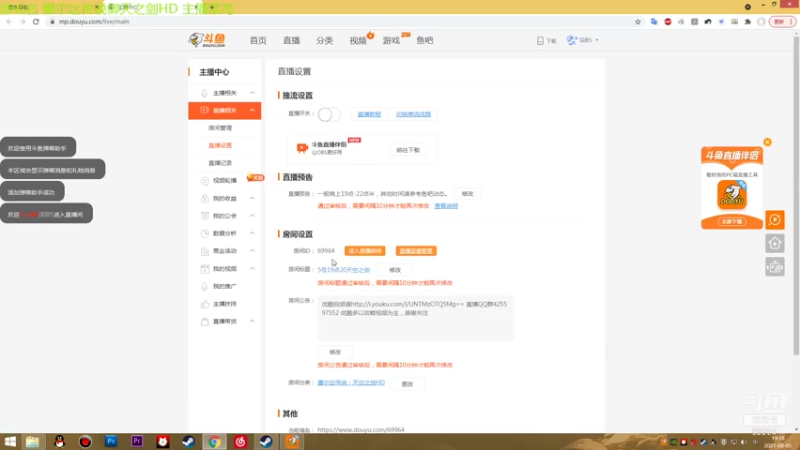Reload the page with the refresh icon
Screen dimensions: 800x450
click(36, 21)
